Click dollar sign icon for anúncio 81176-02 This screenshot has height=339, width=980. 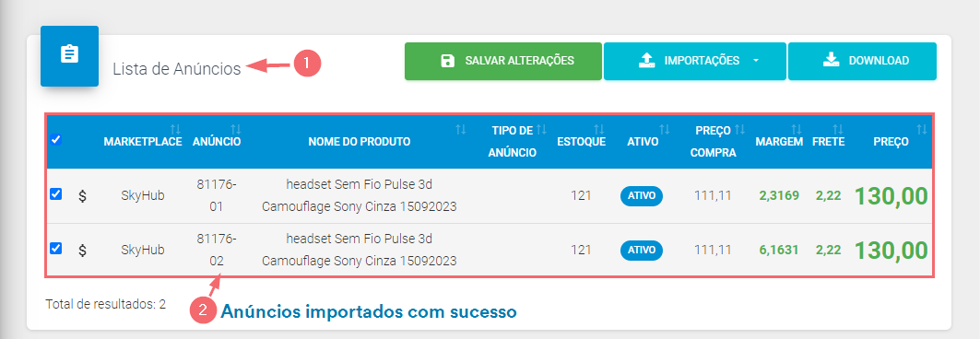pyautogui.click(x=82, y=251)
